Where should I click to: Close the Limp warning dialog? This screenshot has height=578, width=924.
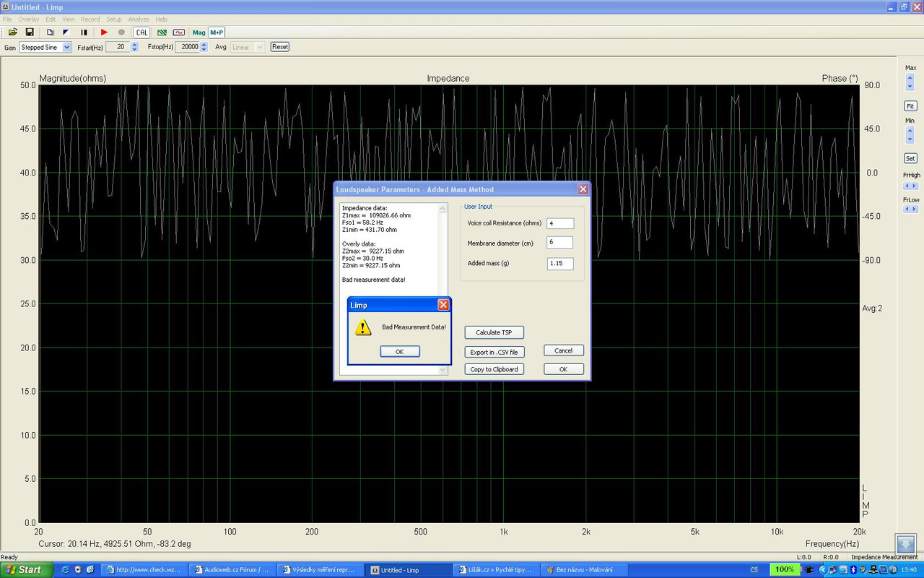[x=443, y=305]
